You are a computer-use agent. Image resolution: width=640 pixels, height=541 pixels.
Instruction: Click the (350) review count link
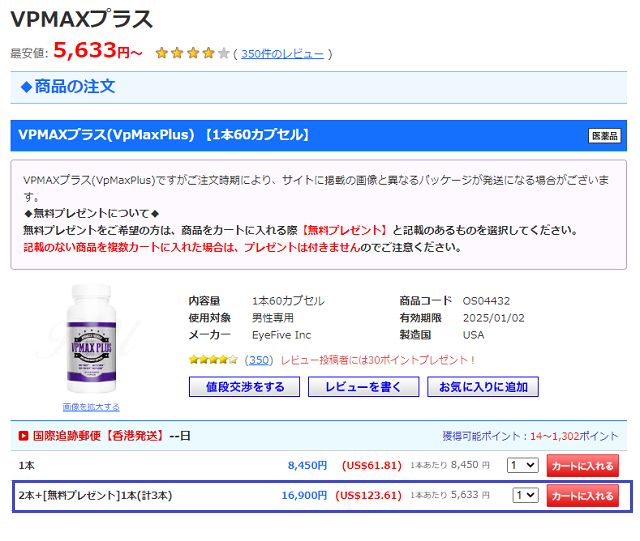click(259, 360)
